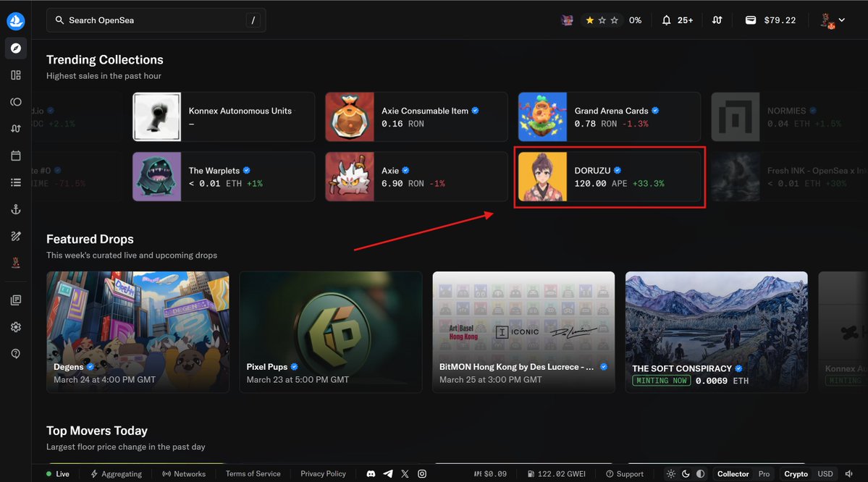Expand the account avatar dropdown menu
The width and height of the screenshot is (868, 482).
tap(833, 20)
